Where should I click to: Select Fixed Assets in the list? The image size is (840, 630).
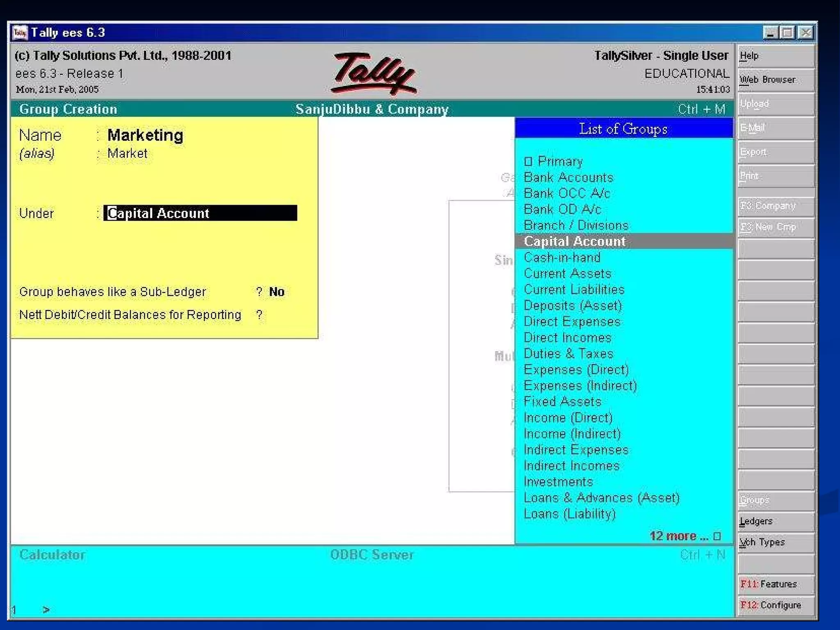pyautogui.click(x=562, y=402)
